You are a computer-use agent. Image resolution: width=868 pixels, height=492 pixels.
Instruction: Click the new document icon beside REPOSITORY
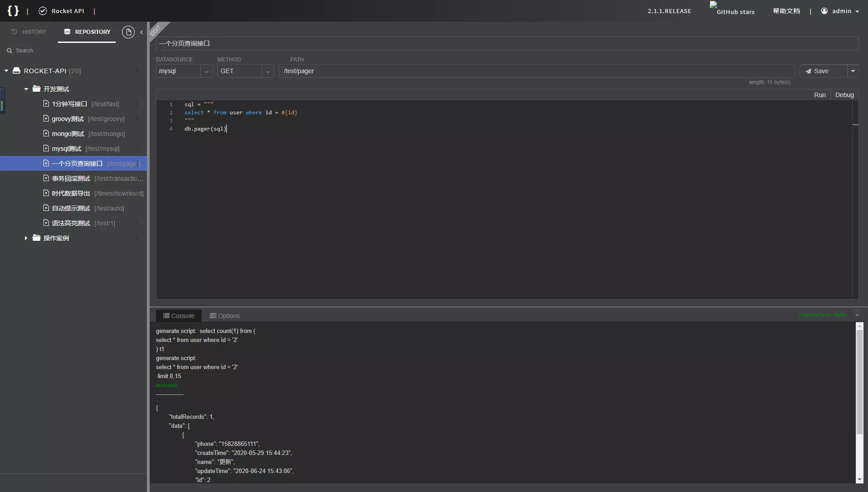(x=128, y=32)
